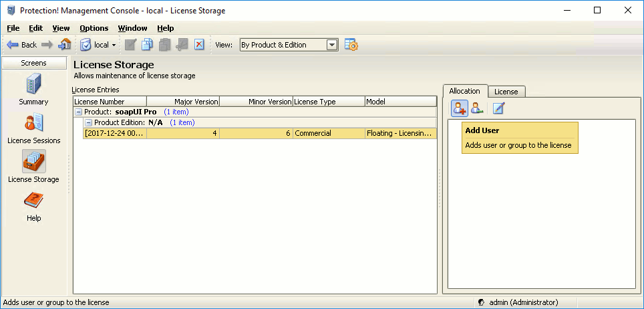Screen dimensions: 644x309
Task: Click the Edit entry toolbar icon
Action: [x=130, y=44]
